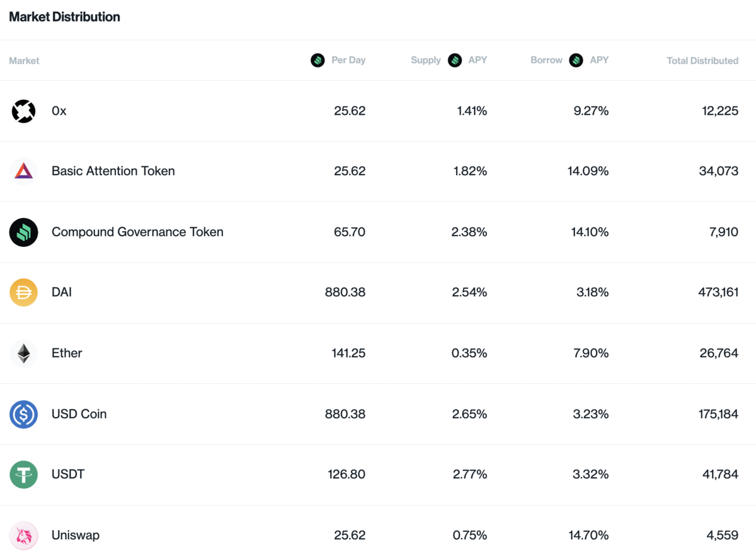Click the USD Coin icon
The image size is (756, 560).
coord(23,414)
